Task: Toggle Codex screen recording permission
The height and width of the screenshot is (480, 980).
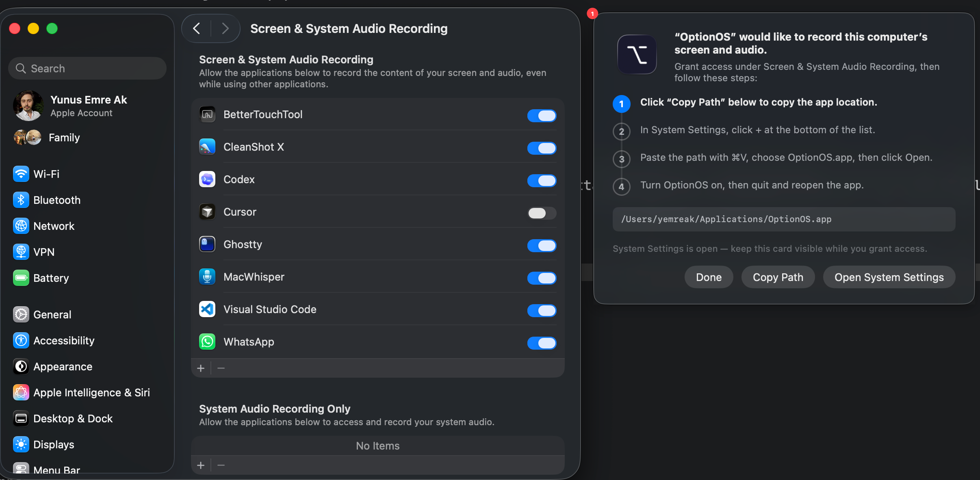Action: (x=542, y=181)
